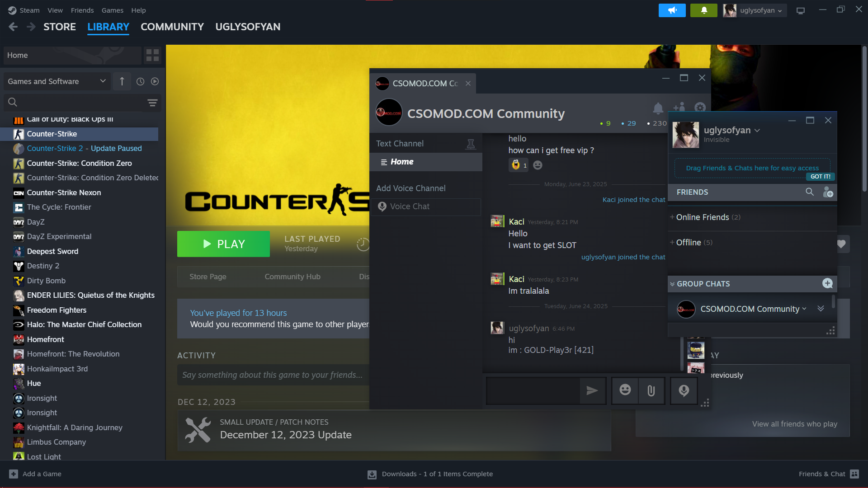Click the voice microphone button
Screen dimensions: 868x488
[684, 390]
